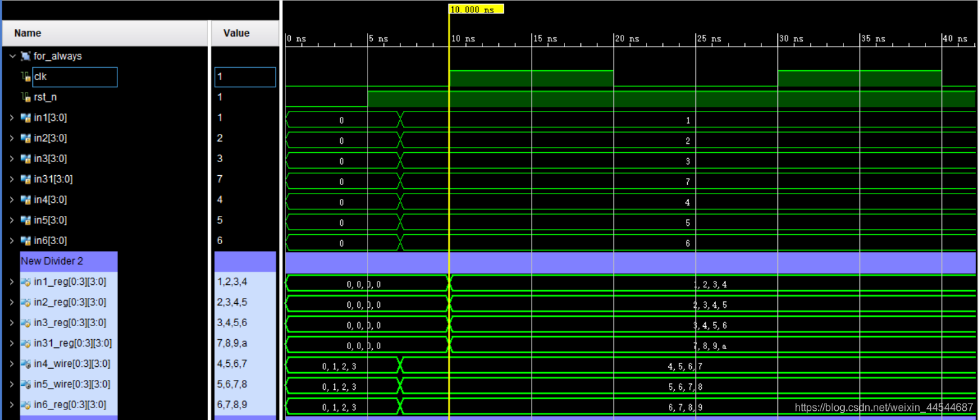Image resolution: width=980 pixels, height=420 pixels.
Task: Click the in1_reg array icon
Action: pyautogui.click(x=26, y=282)
